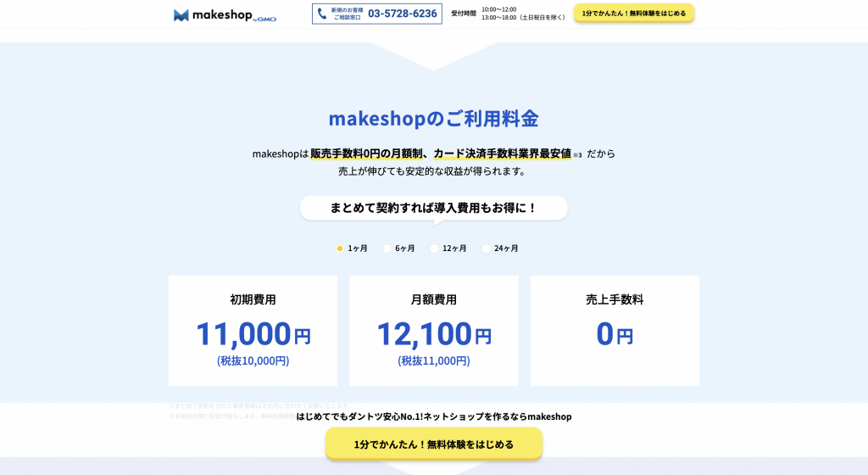Select the 1ヶ月 contract period radio
868x475 pixels.
(340, 249)
